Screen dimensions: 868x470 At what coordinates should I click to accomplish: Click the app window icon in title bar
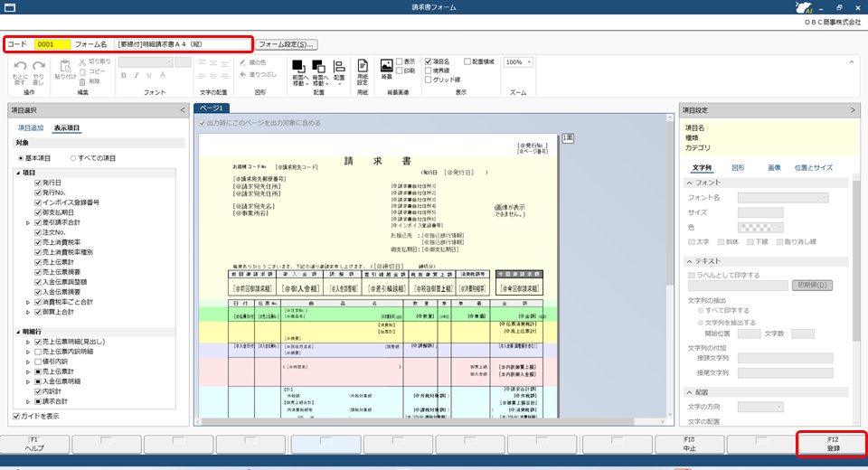(10, 8)
